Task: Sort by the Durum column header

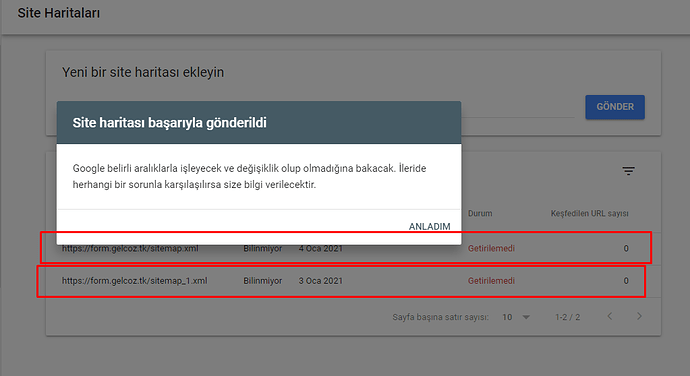Action: (x=480, y=214)
